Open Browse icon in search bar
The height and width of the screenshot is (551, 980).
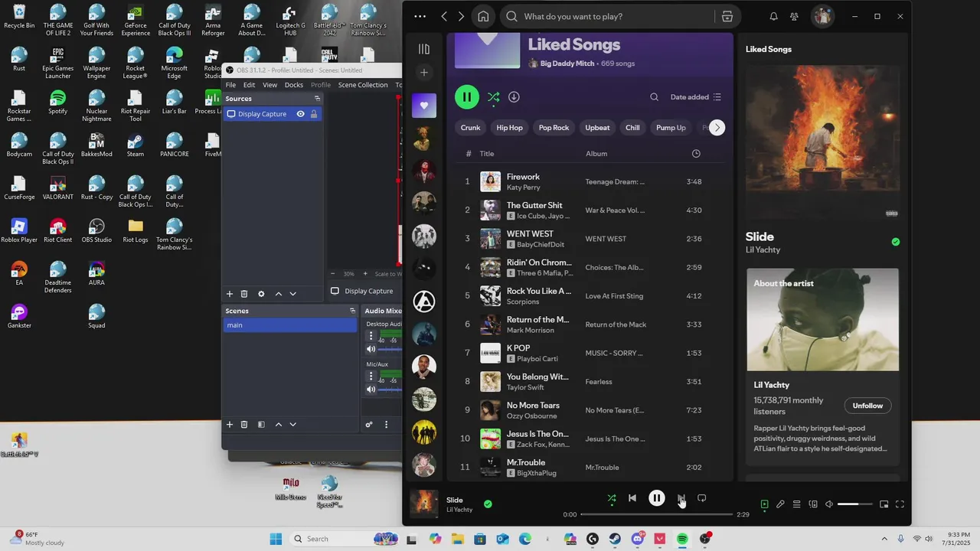(727, 16)
